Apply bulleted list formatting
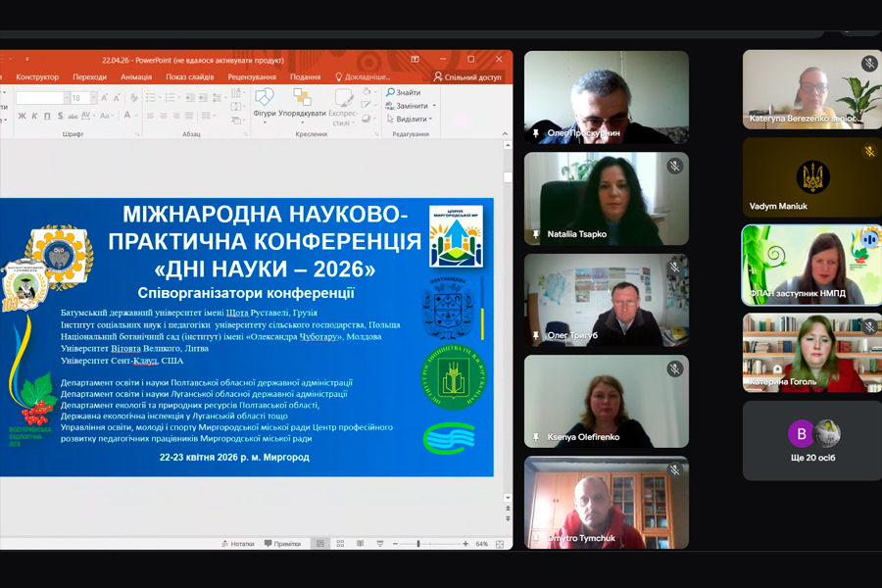Image resolution: width=882 pixels, height=588 pixels. [153, 97]
